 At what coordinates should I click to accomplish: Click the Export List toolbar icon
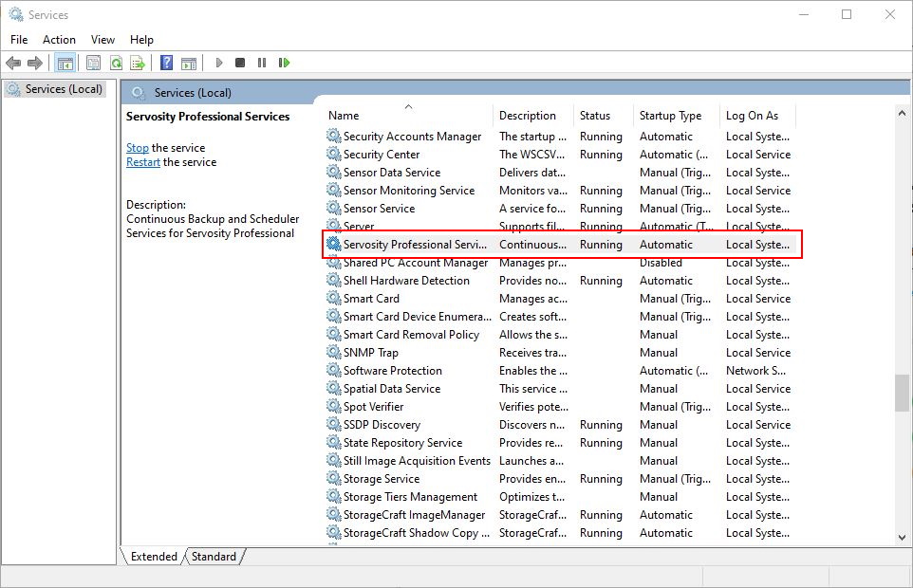point(139,63)
